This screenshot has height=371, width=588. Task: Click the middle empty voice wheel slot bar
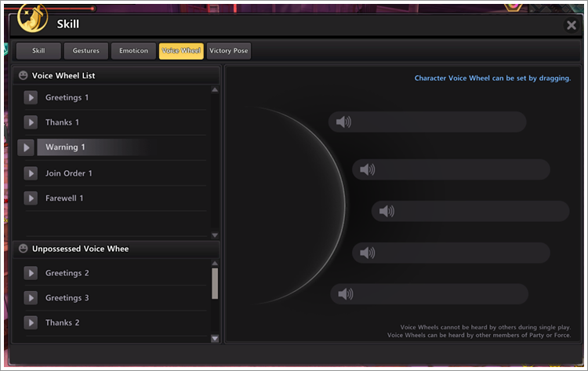pyautogui.click(x=470, y=211)
